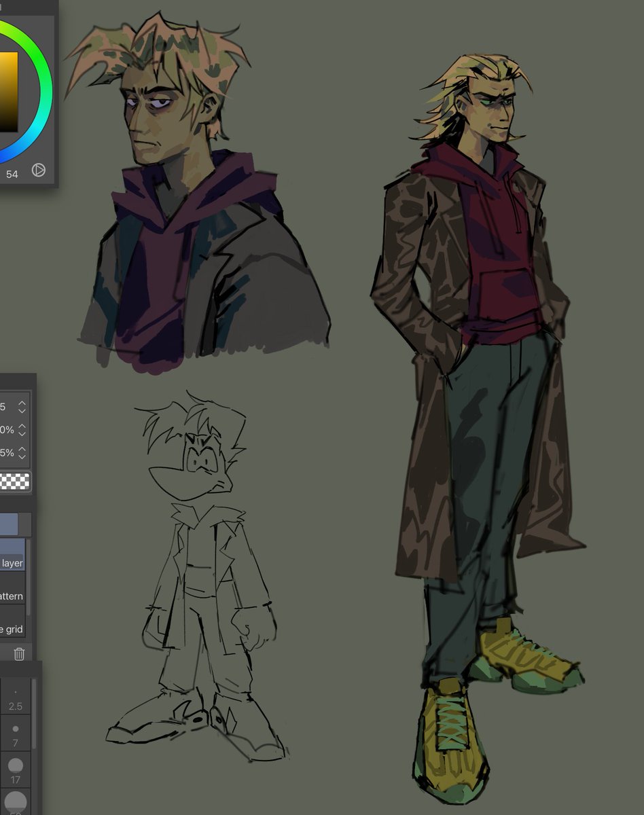The image size is (644, 815).
Task: Choose the 7 brush size preset
Action: 16,733
